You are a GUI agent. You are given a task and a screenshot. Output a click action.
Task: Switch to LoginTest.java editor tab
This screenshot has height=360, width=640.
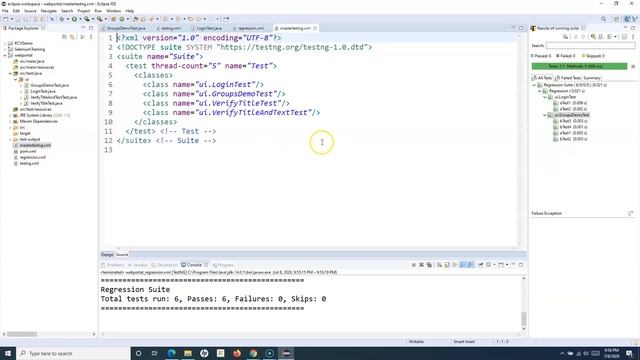[209, 28]
